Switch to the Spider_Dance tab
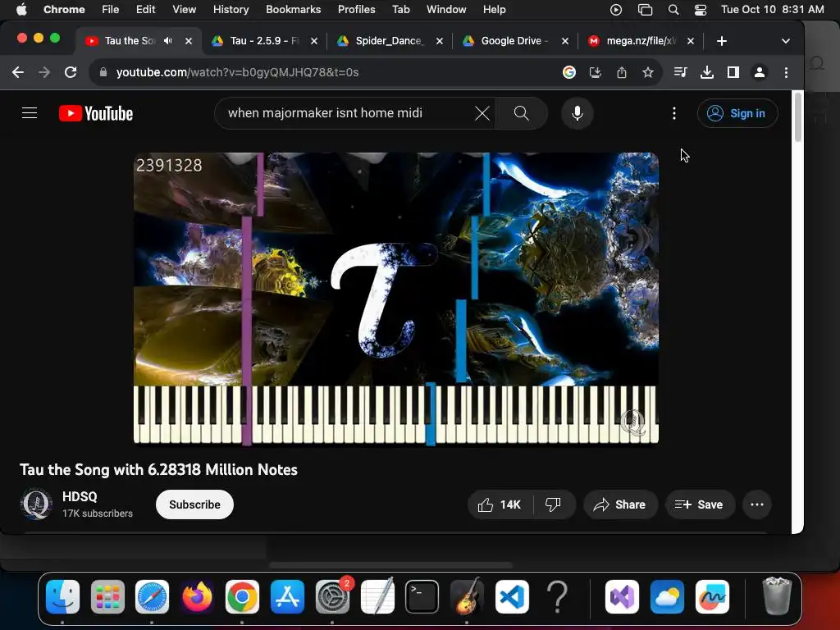 pyautogui.click(x=390, y=41)
